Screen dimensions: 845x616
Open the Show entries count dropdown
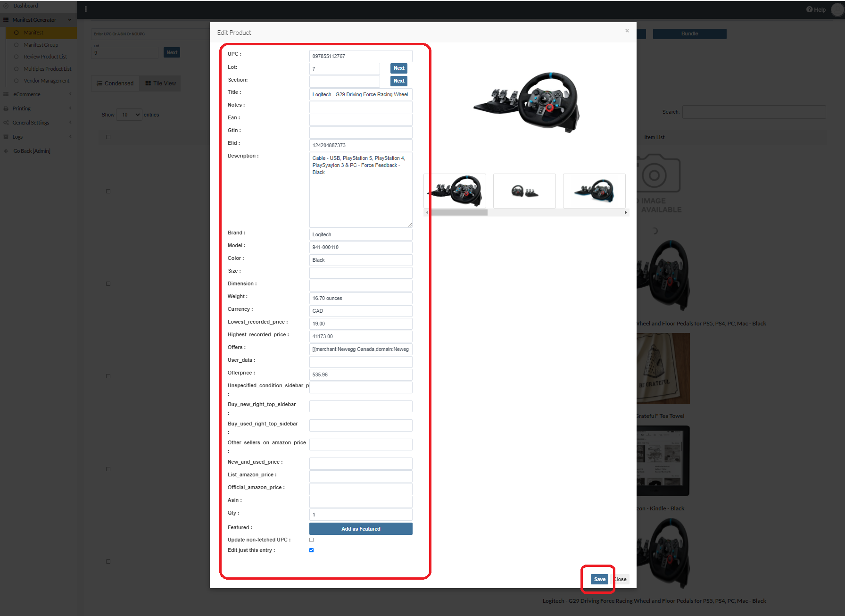point(129,115)
